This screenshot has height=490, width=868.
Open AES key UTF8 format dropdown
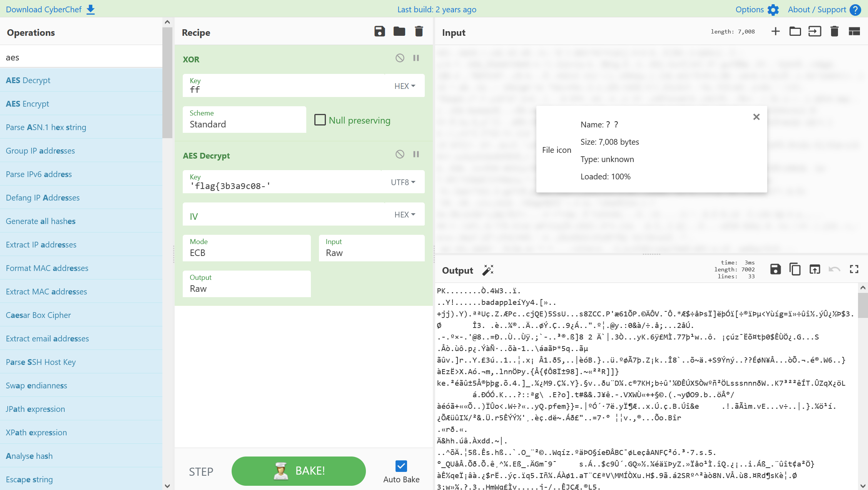click(403, 182)
